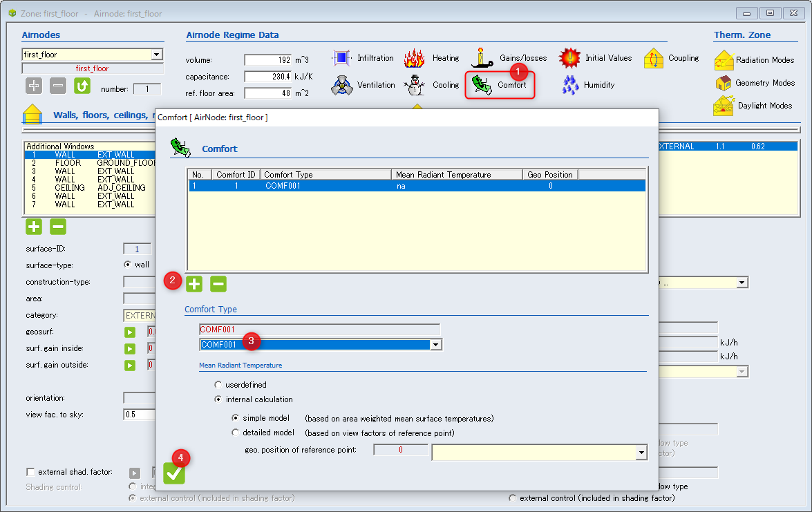Add a new comfort type with plus button
812x512 pixels.
point(194,284)
